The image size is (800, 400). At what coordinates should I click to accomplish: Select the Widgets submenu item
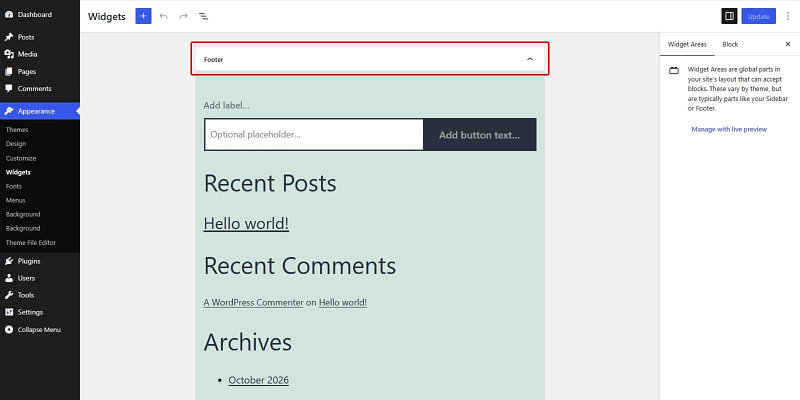pyautogui.click(x=18, y=172)
